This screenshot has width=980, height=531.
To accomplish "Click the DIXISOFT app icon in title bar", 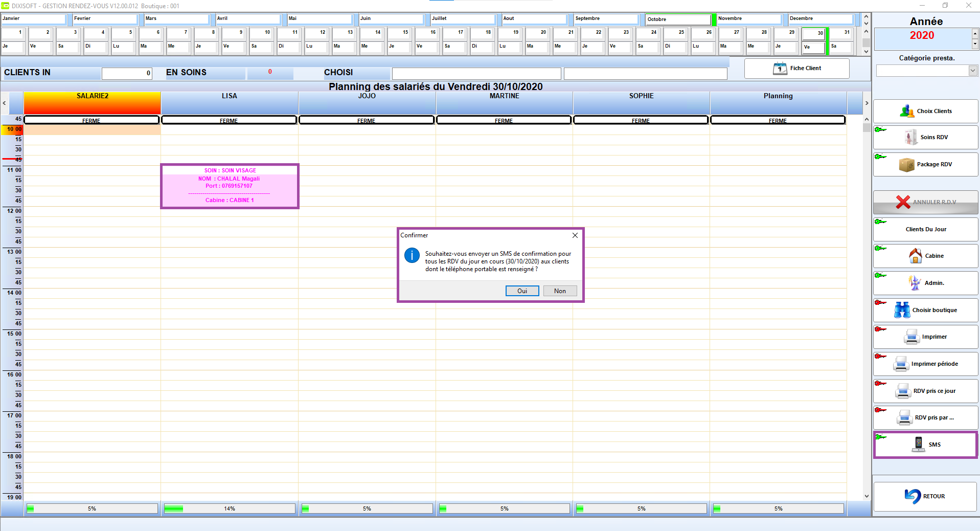I will pyautogui.click(x=5, y=6).
